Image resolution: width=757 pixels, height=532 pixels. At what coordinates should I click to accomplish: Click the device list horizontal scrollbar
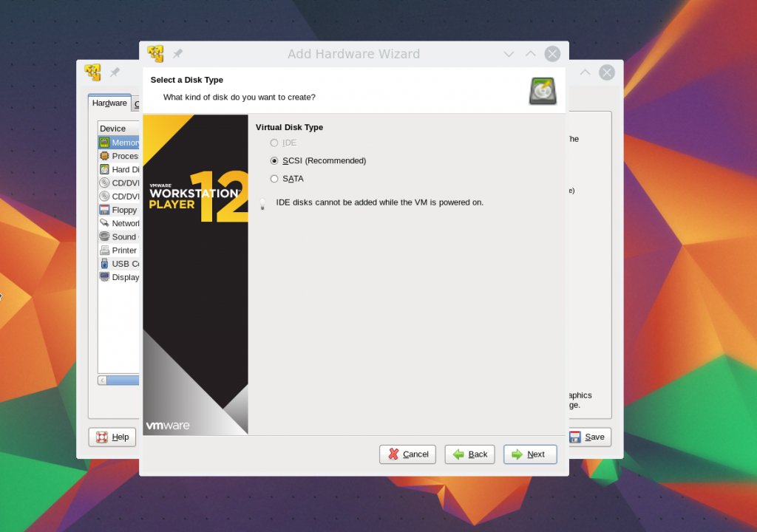(x=123, y=381)
